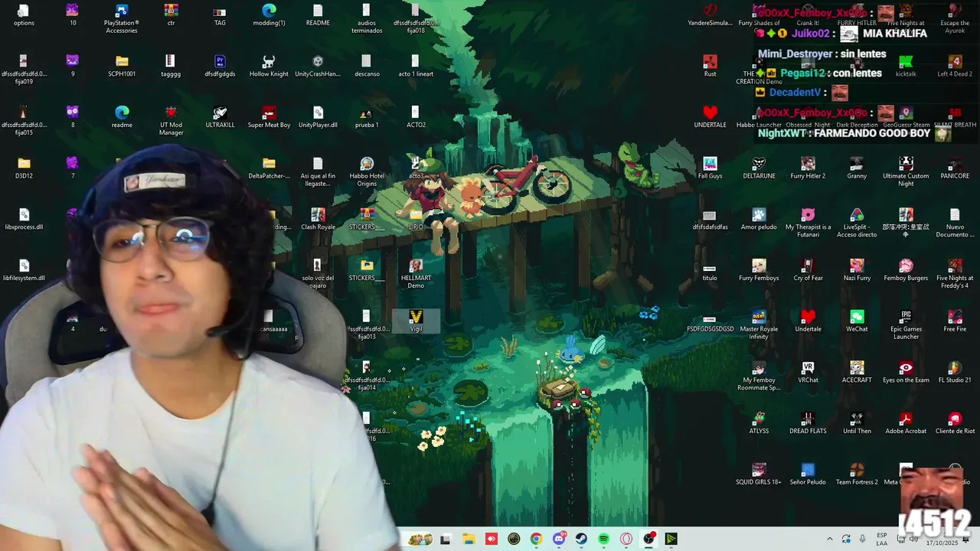Screen dimensions: 980x551
Task: Show hidden system tray icons
Action: click(829, 539)
